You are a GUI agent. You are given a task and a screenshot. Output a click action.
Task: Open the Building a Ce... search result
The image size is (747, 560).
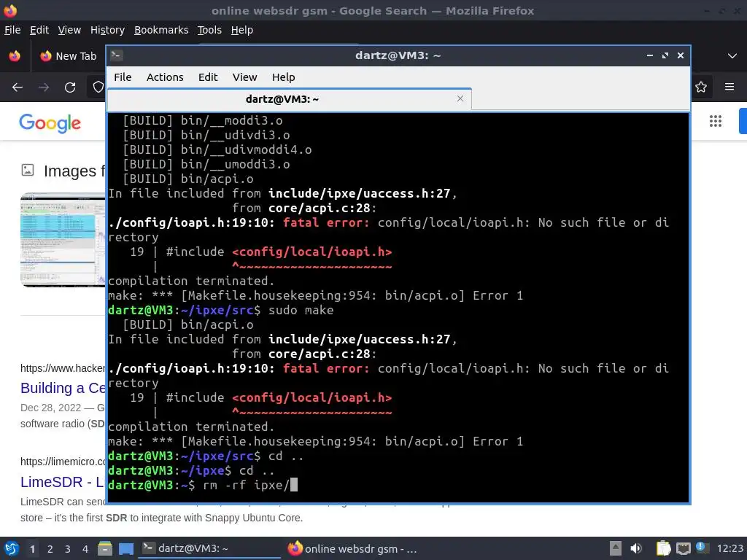point(63,388)
